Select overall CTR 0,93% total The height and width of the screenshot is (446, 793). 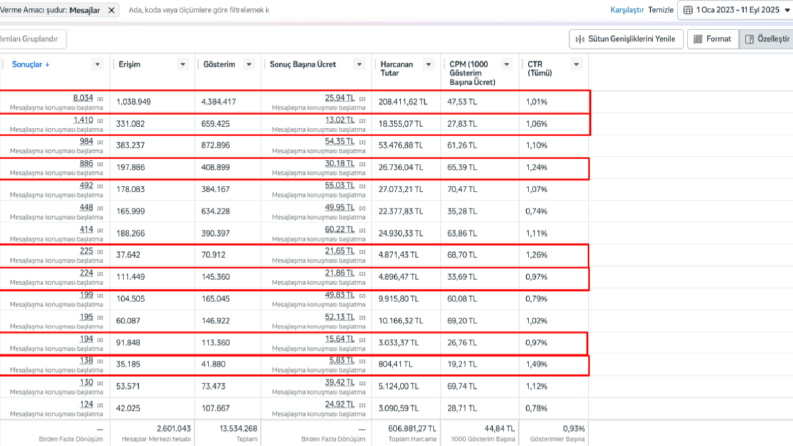click(574, 428)
